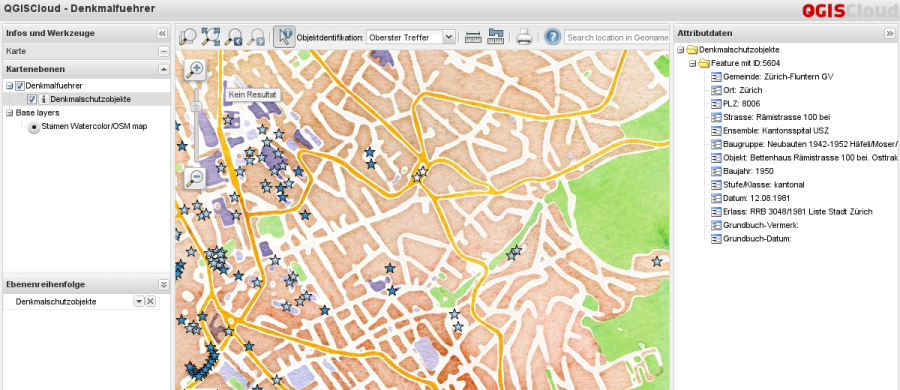The image size is (900, 390).
Task: Collapse the Infos und Werkzeuge sidebar
Action: (x=162, y=33)
